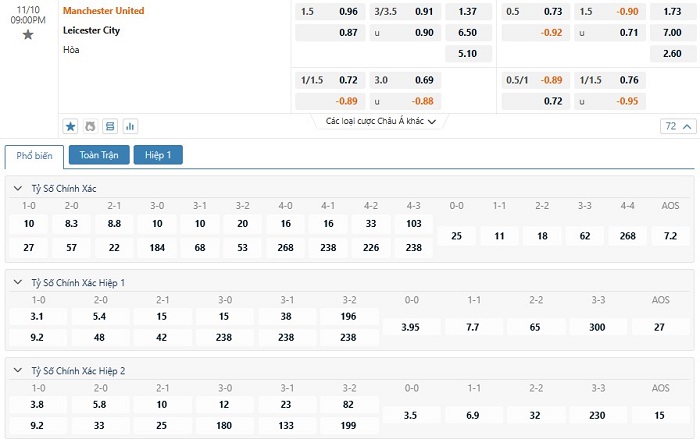This screenshot has width=700, height=439.
Task: Pick full-time 1-1 draw at 11
Action: [x=499, y=236]
